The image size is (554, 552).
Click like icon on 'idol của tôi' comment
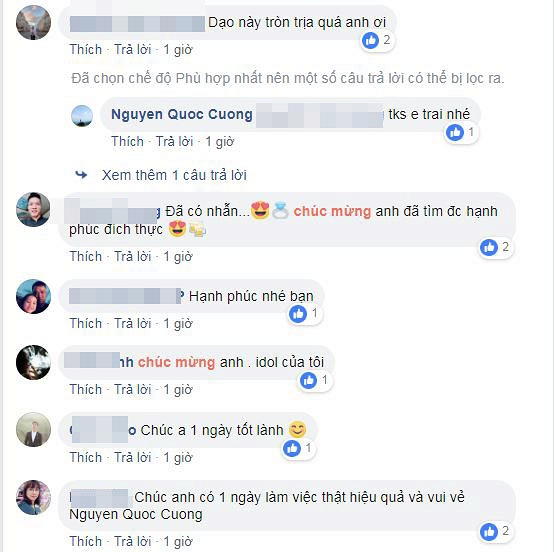[x=308, y=381]
